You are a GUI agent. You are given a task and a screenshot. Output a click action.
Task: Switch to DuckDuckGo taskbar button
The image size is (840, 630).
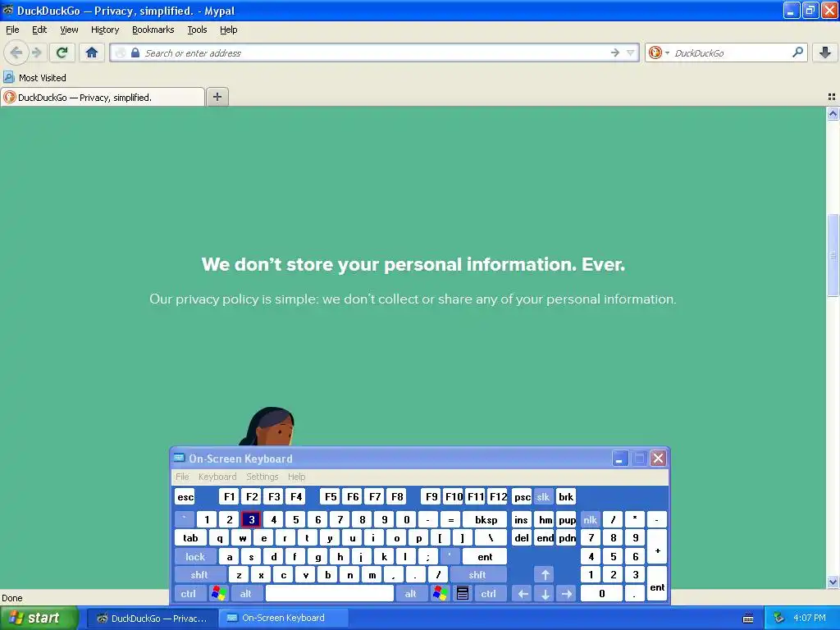coord(152,618)
